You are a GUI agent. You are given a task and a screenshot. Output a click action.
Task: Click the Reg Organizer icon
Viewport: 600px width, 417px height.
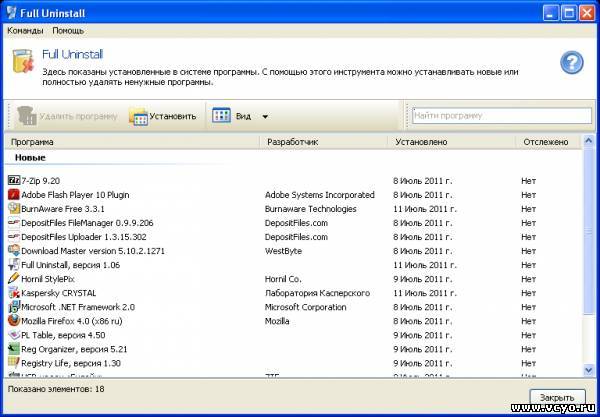[x=14, y=349]
